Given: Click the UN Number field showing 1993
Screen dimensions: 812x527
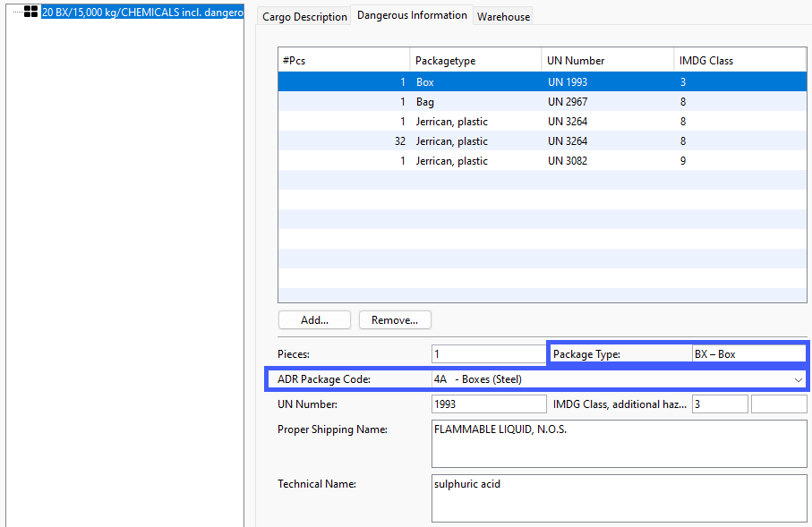Looking at the screenshot, I should [x=488, y=404].
